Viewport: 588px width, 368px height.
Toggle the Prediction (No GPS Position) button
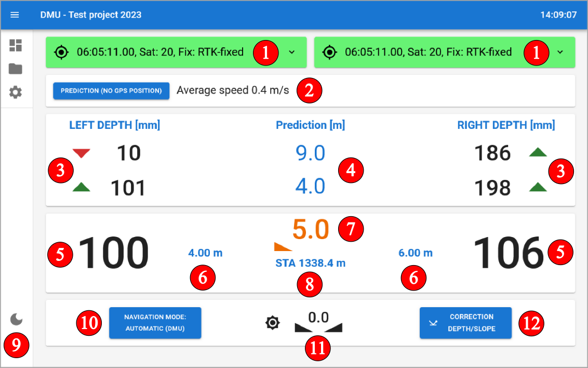pos(111,90)
